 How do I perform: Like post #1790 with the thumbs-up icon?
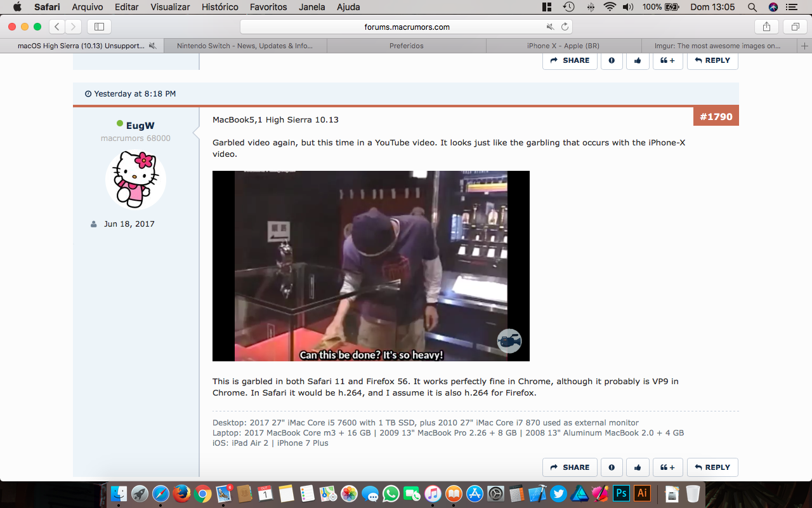click(638, 467)
